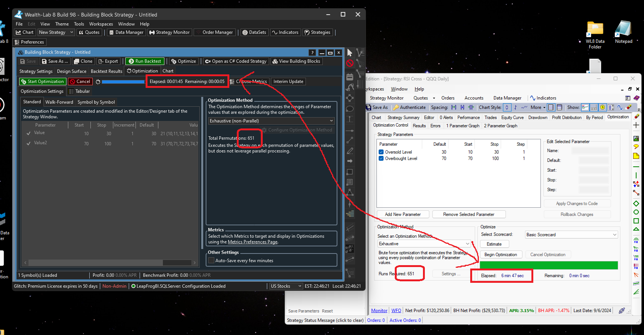Click the green optimization progress bar
This screenshot has height=335, width=644.
point(549,265)
